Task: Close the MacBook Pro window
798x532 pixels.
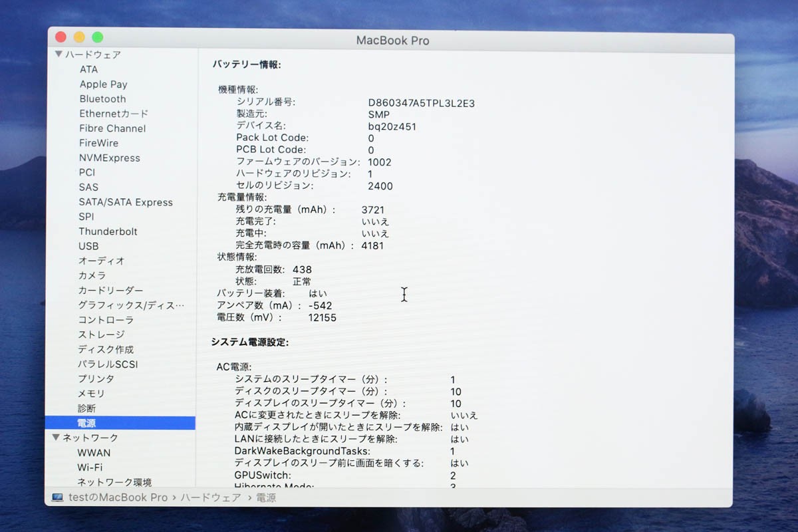Action: pyautogui.click(x=61, y=37)
